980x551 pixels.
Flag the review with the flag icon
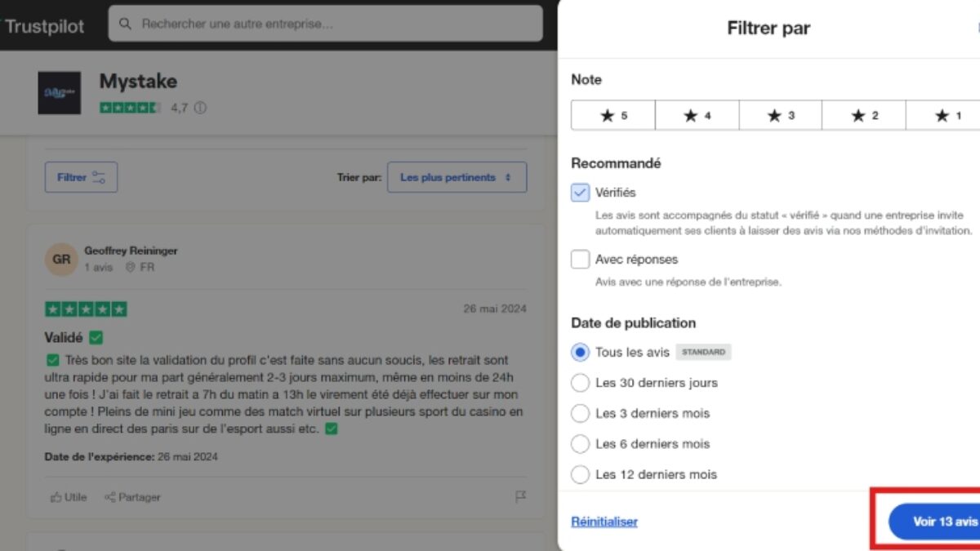click(520, 496)
